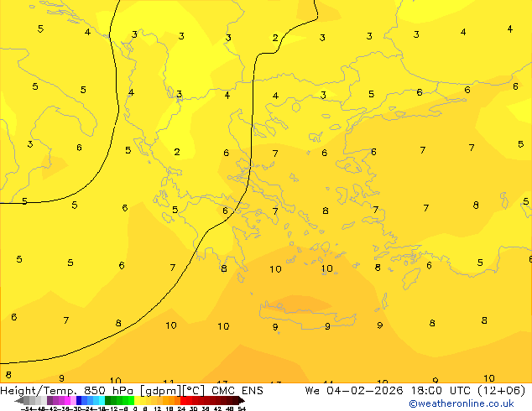Click the cyan legend swatch
532x411 pixels.
[x=102, y=401]
